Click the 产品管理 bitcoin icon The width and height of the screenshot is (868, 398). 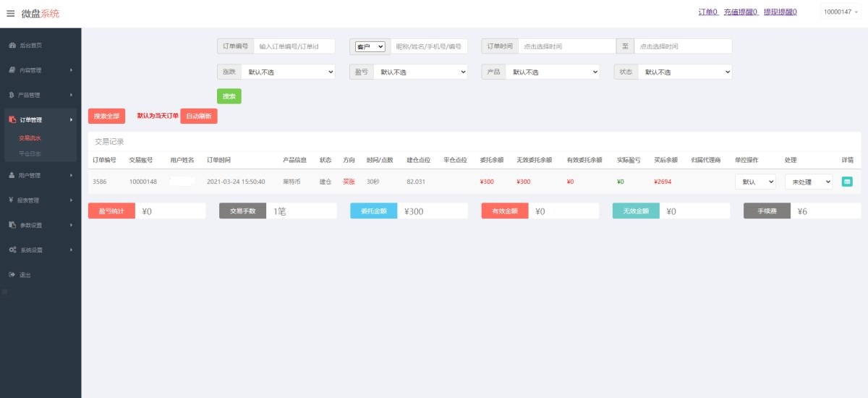click(x=12, y=95)
